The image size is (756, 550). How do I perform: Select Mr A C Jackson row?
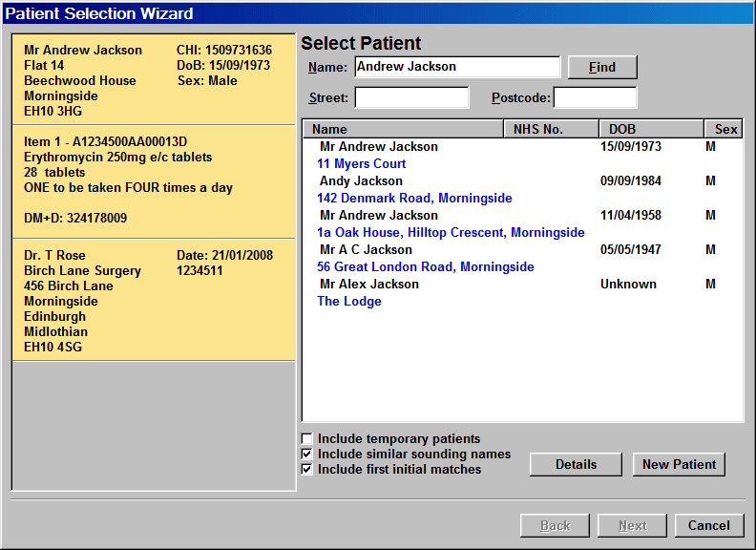[366, 250]
